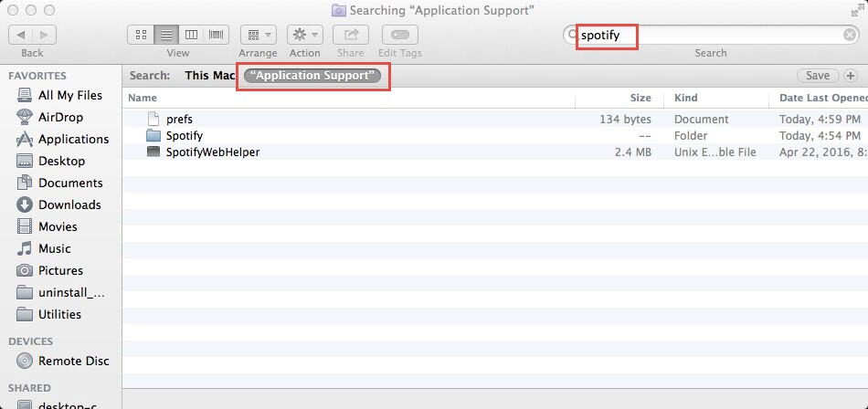868x409 pixels.
Task: Switch to column view
Action: coord(191,35)
